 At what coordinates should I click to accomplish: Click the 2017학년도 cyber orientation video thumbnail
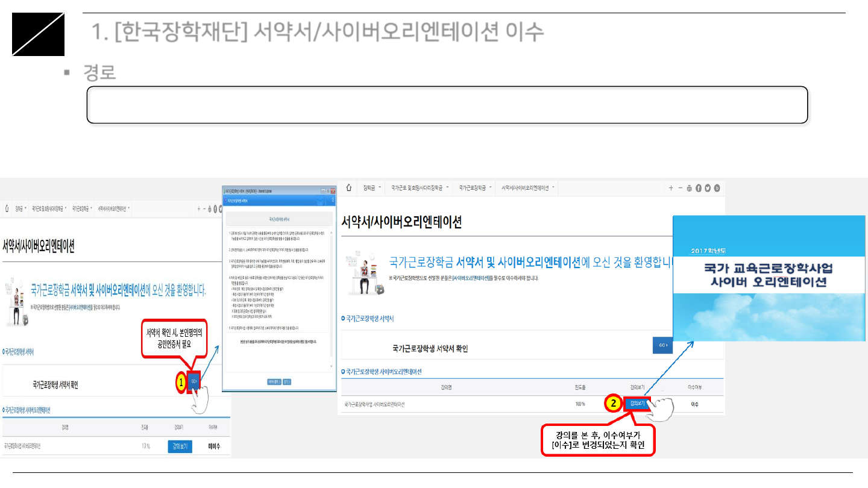click(769, 279)
